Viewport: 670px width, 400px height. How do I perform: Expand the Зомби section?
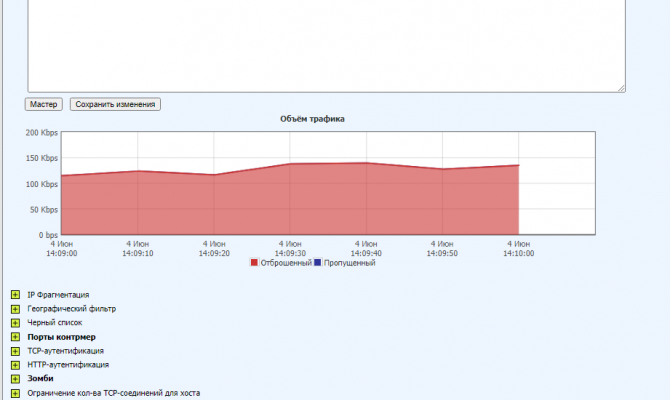click(15, 379)
